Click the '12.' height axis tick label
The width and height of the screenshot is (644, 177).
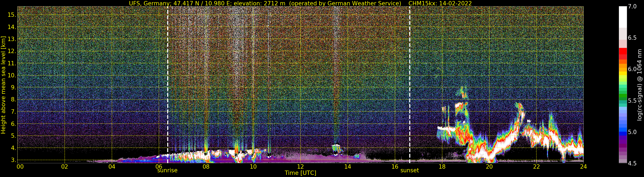pos(12,51)
